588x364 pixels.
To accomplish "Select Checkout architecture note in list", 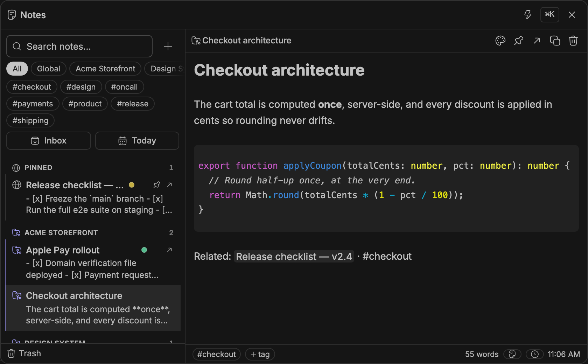I will (93, 308).
